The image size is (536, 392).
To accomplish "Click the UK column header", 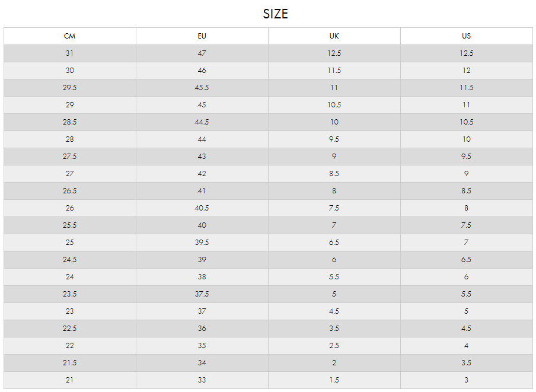I will coord(334,36).
